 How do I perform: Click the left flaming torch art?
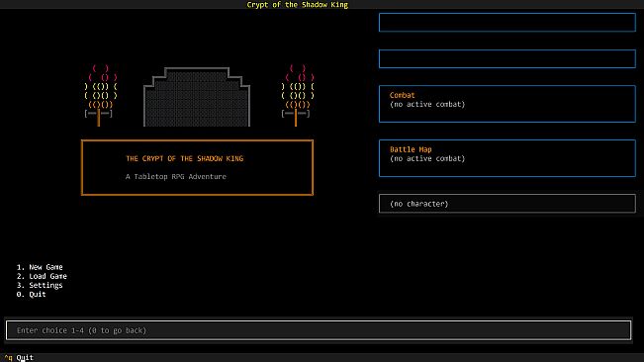(100, 95)
